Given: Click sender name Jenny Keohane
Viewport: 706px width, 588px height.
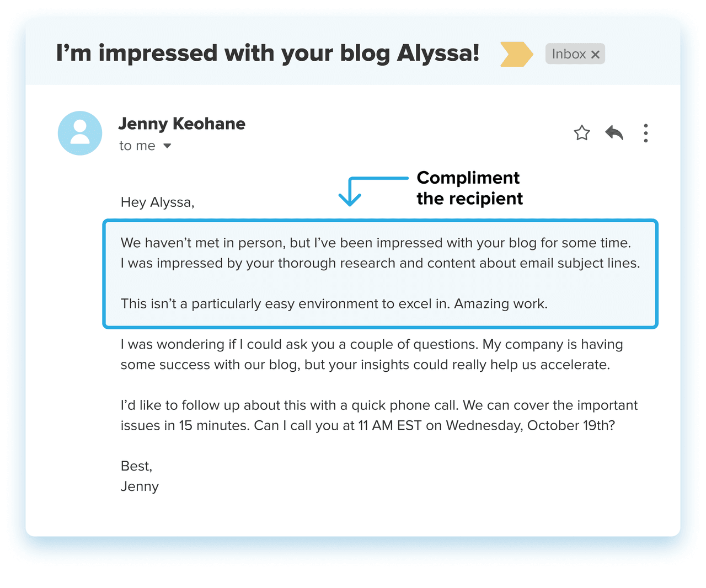Looking at the screenshot, I should [181, 124].
